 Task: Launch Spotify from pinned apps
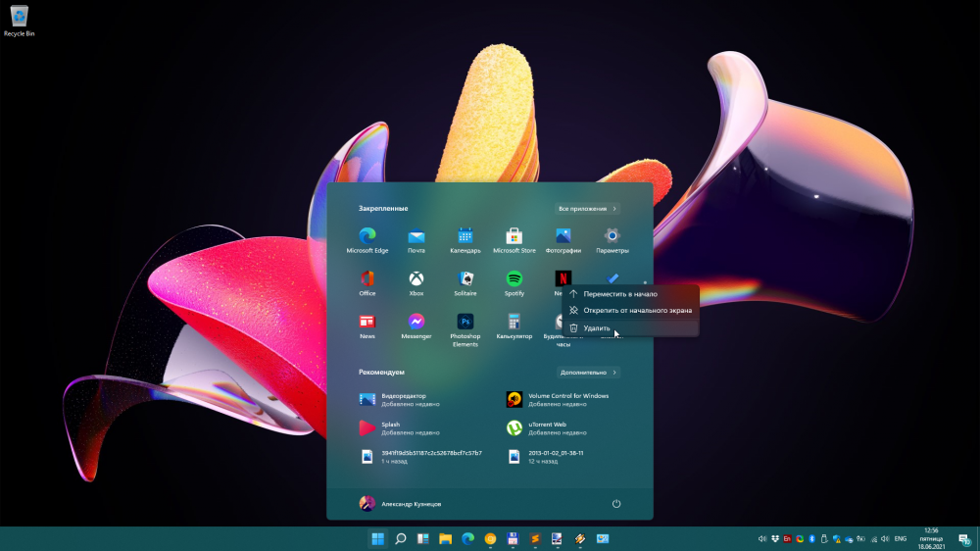514,279
